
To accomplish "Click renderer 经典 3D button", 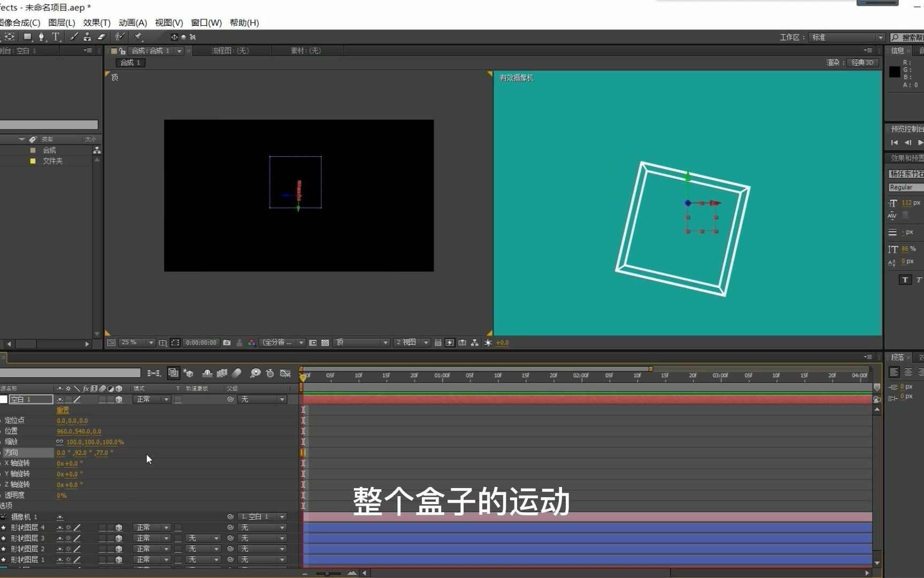I will (862, 63).
